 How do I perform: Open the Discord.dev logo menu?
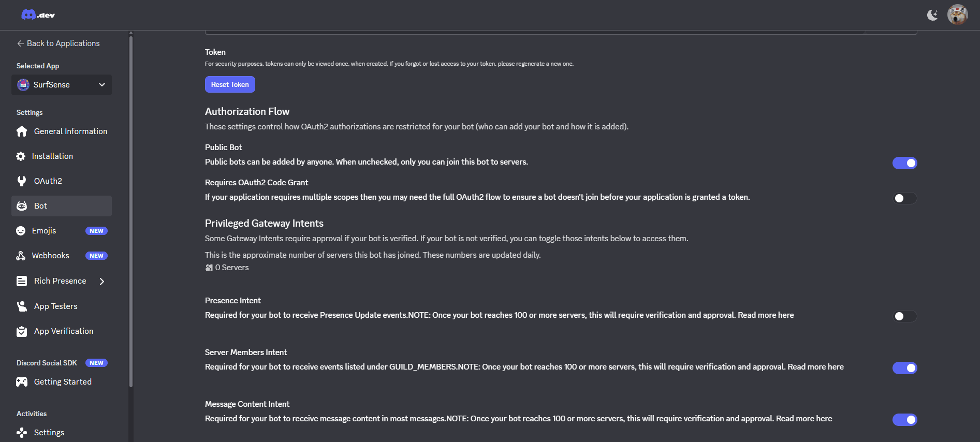coord(37,14)
